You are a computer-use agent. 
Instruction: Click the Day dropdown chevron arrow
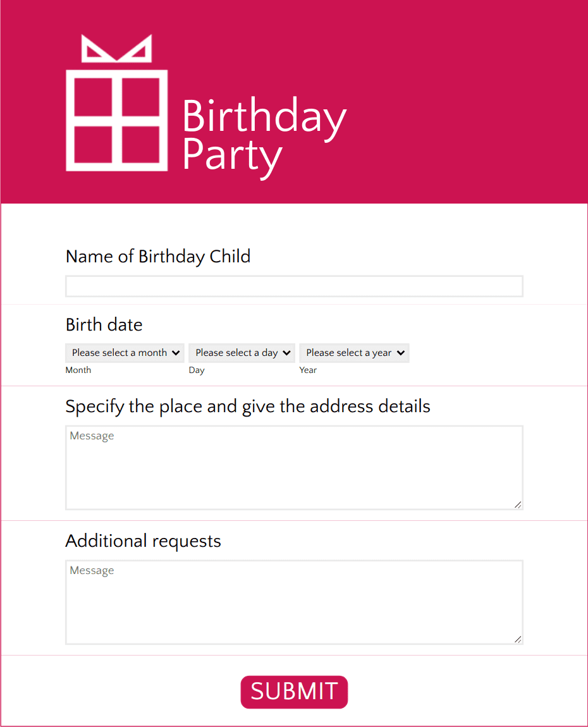pos(286,353)
